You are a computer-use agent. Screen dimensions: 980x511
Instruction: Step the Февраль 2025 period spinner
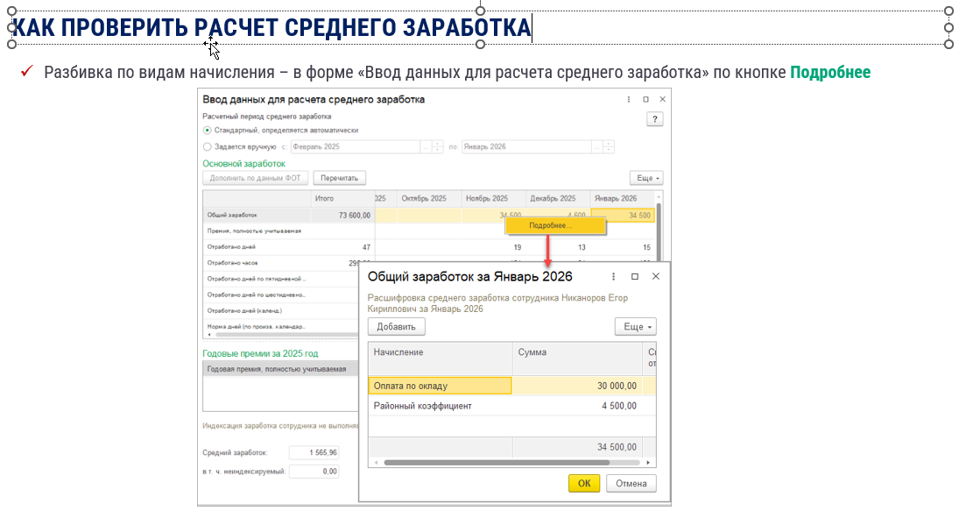[438, 147]
